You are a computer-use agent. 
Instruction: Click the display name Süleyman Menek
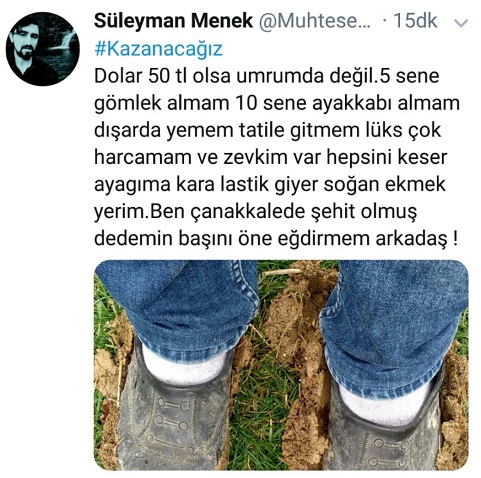click(173, 21)
